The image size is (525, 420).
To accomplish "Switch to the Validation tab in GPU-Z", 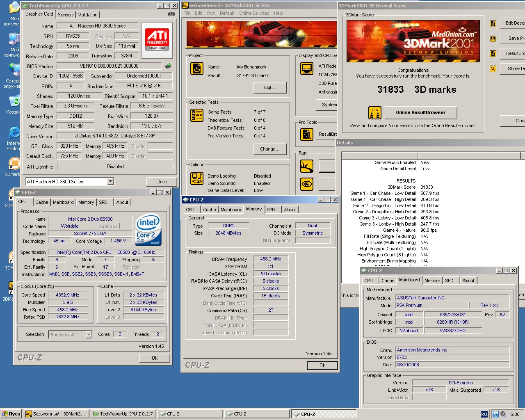I will click(x=88, y=15).
